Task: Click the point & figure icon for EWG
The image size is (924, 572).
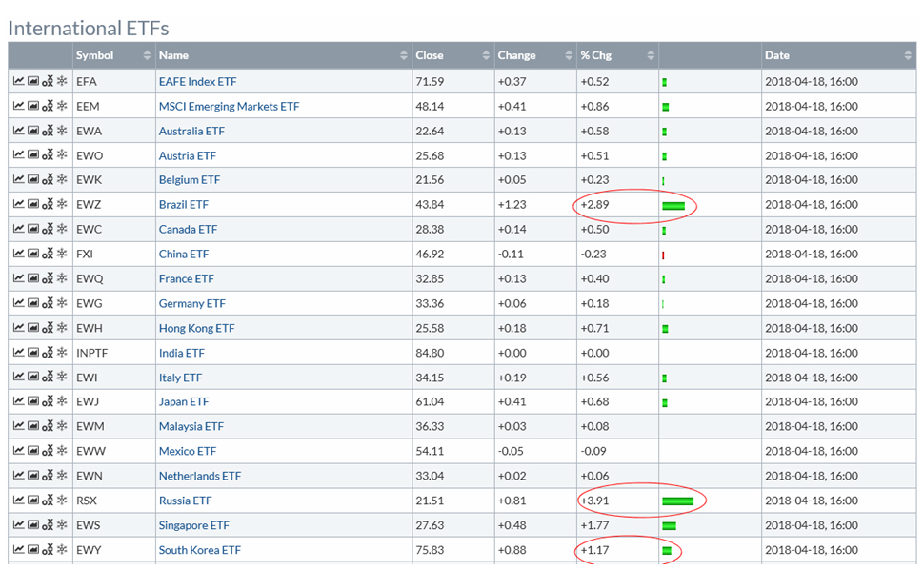Action: coord(48,304)
